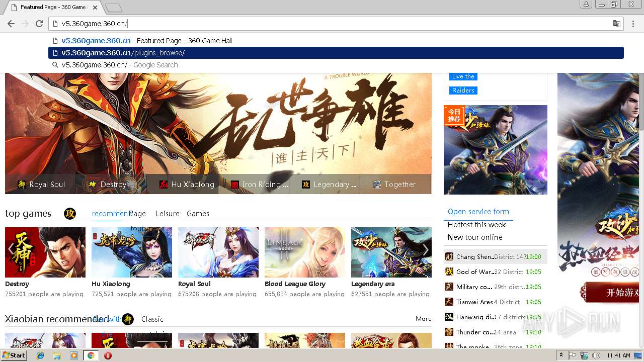The image size is (644, 362).
Task: Open the Windows Start button
Action: (14, 355)
